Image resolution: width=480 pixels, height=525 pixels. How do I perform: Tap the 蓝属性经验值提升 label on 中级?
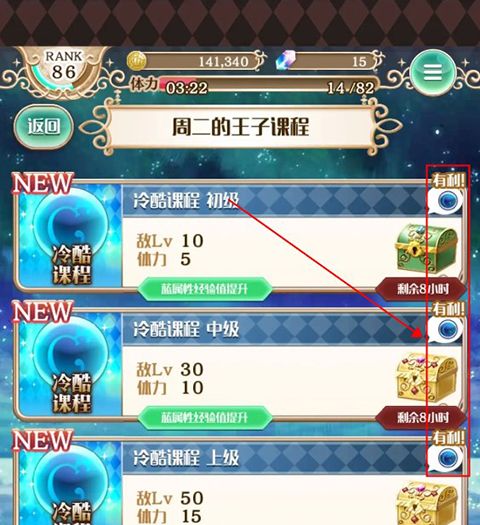pos(205,417)
